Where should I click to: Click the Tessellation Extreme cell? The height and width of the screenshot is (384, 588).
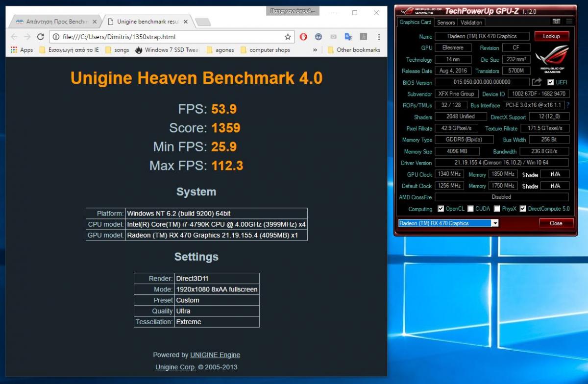point(217,322)
